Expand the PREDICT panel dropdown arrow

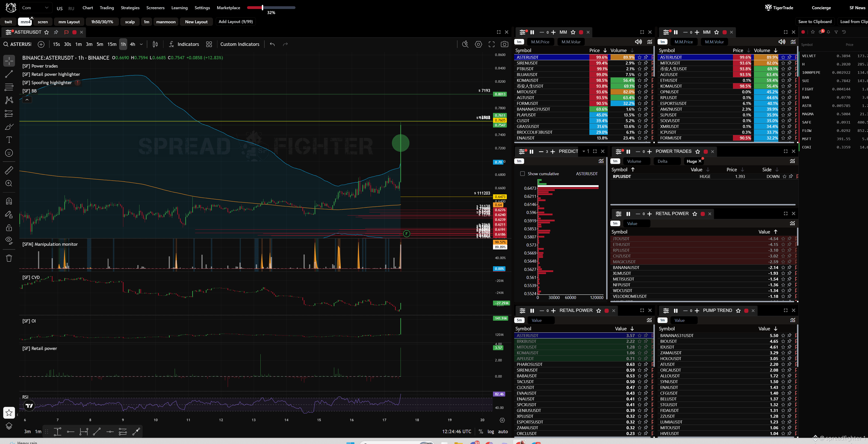coord(584,151)
